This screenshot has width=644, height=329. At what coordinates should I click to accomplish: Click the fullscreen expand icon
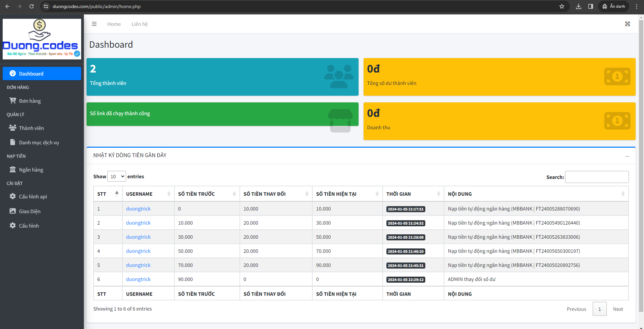pyautogui.click(x=627, y=24)
